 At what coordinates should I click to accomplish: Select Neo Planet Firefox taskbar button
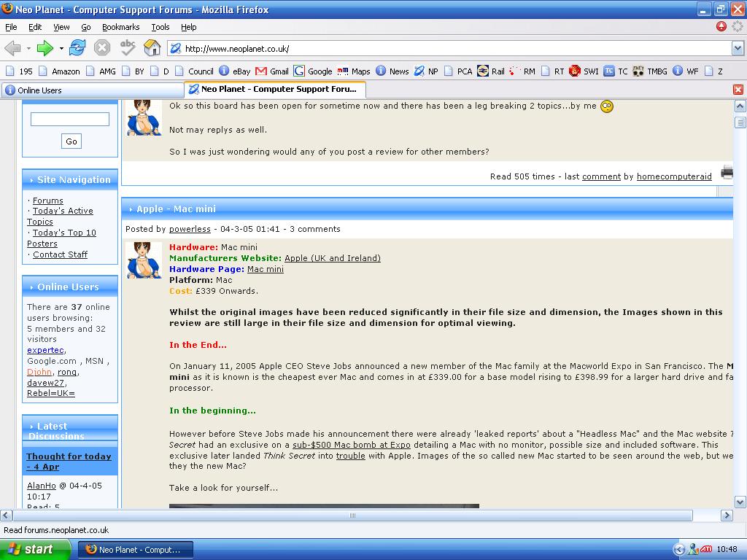[135, 550]
